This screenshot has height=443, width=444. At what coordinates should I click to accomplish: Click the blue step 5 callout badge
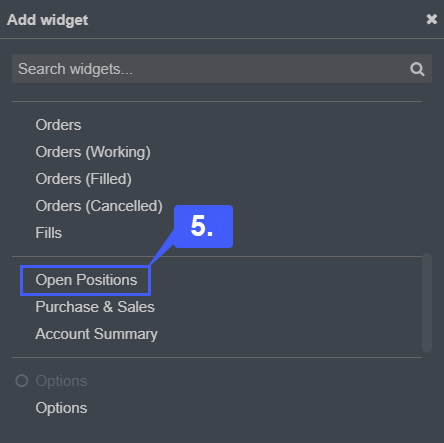click(x=203, y=226)
